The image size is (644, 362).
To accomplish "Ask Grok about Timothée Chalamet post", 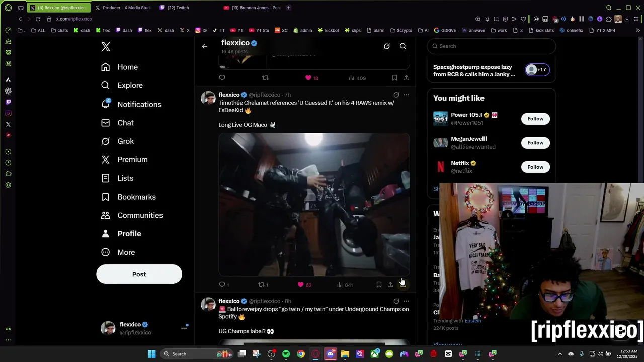I will tap(396, 95).
